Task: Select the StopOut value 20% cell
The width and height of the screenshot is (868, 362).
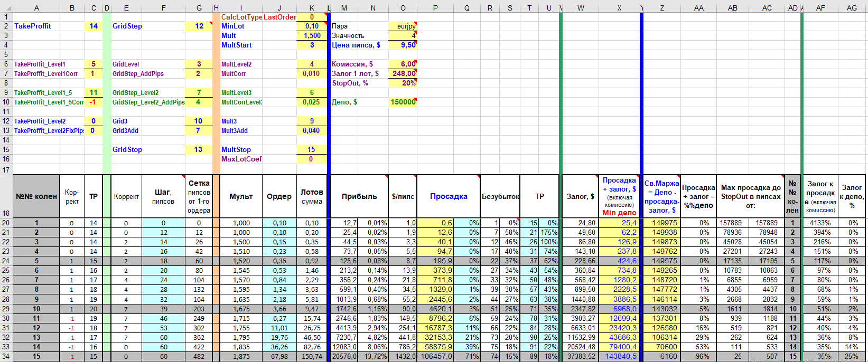Action: point(403,83)
